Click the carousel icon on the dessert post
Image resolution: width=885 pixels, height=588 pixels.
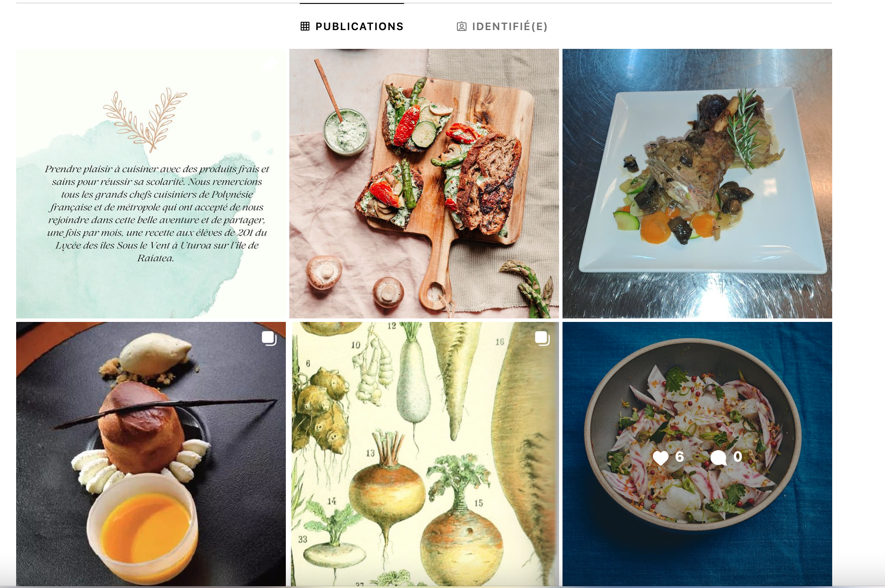pos(269,338)
